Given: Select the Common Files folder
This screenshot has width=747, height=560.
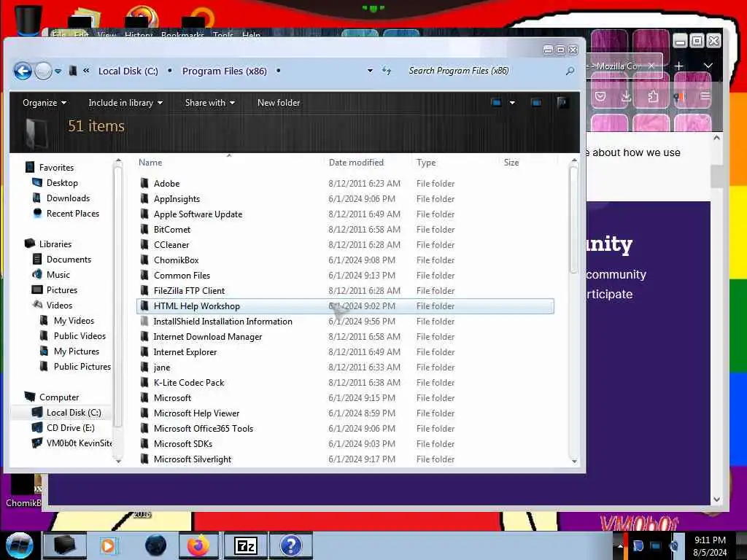Looking at the screenshot, I should point(345,275).
